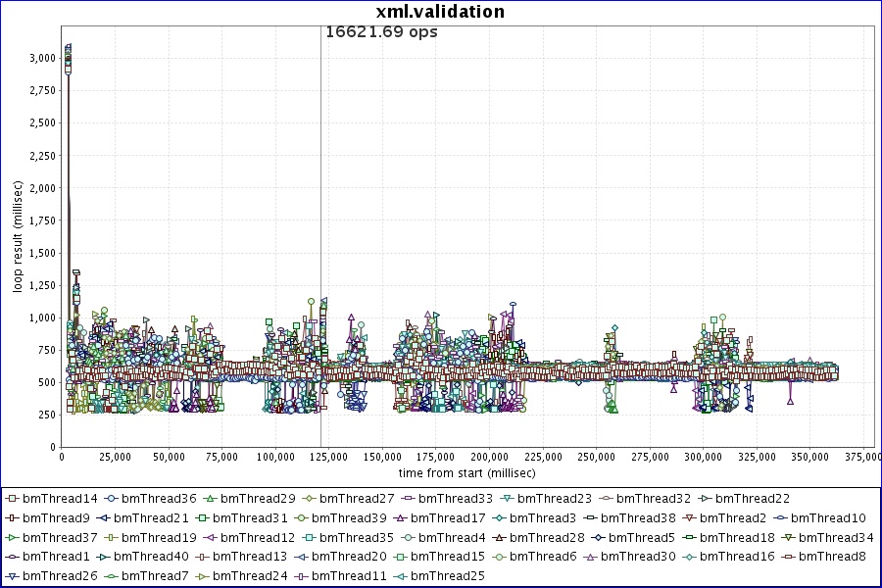This screenshot has width=882, height=588.
Task: Click the bmThread8 legend label
Action: coord(832,557)
